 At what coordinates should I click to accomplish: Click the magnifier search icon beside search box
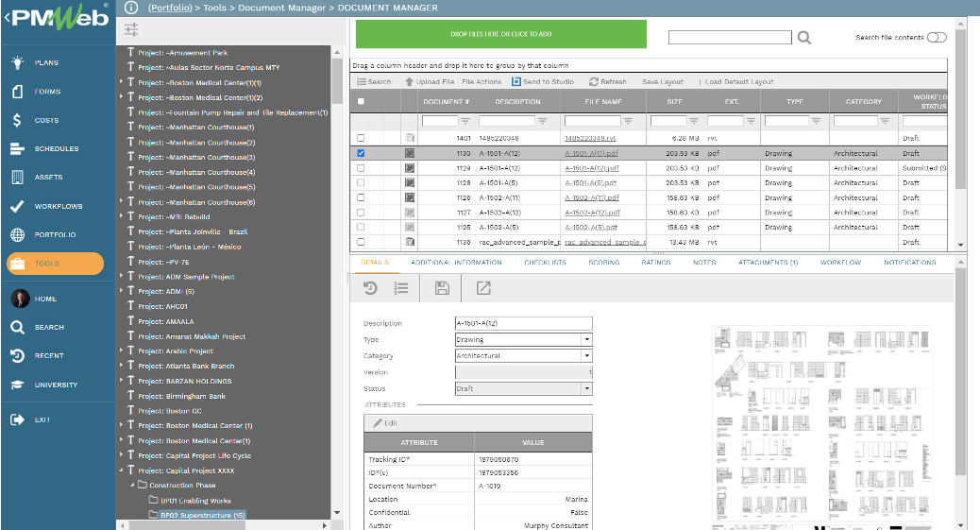[x=803, y=38]
